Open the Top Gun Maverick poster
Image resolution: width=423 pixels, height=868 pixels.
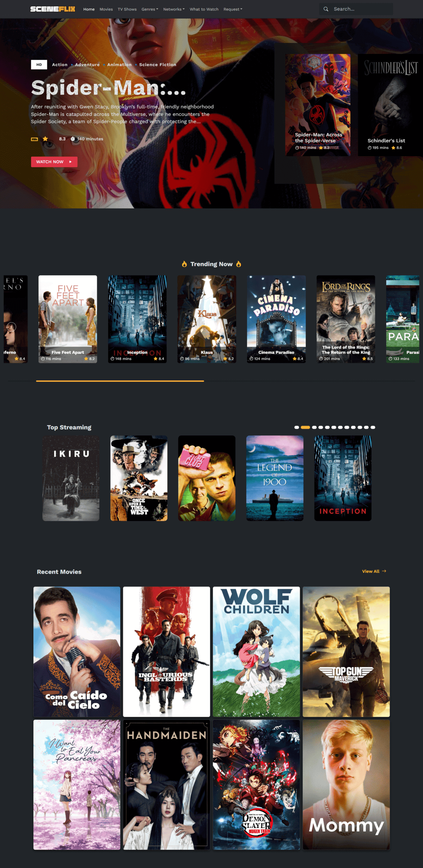(x=346, y=652)
